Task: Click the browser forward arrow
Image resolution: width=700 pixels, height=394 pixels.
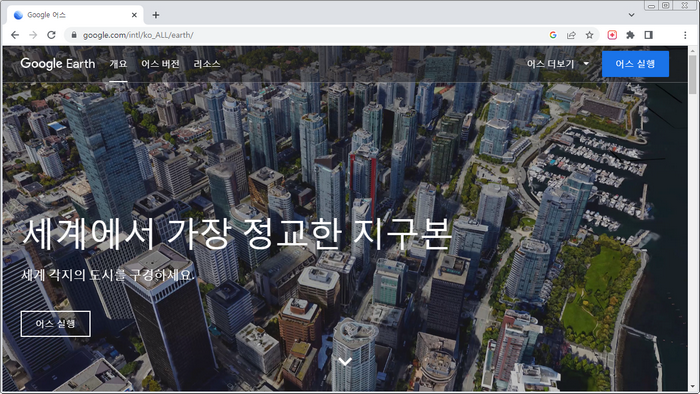Action: pos(33,35)
